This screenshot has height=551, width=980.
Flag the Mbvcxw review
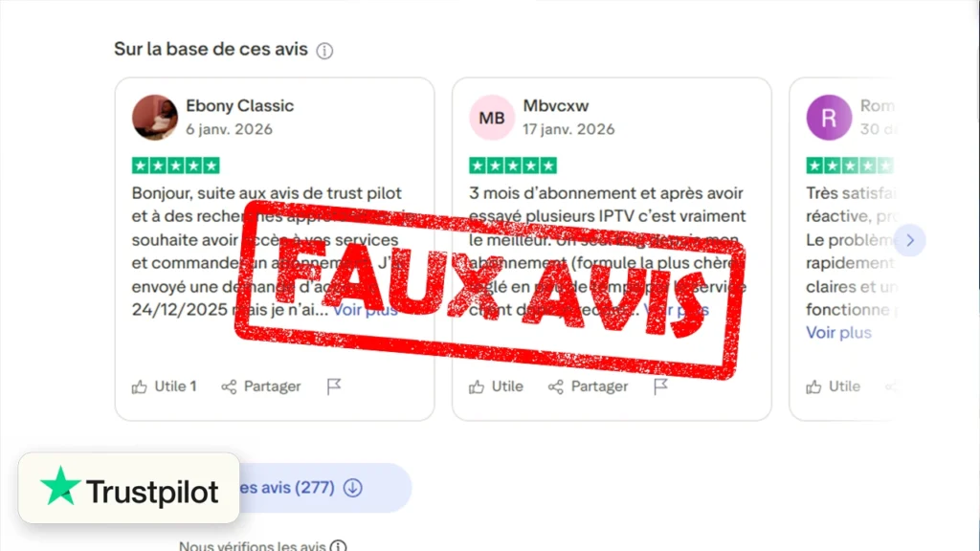pos(660,386)
